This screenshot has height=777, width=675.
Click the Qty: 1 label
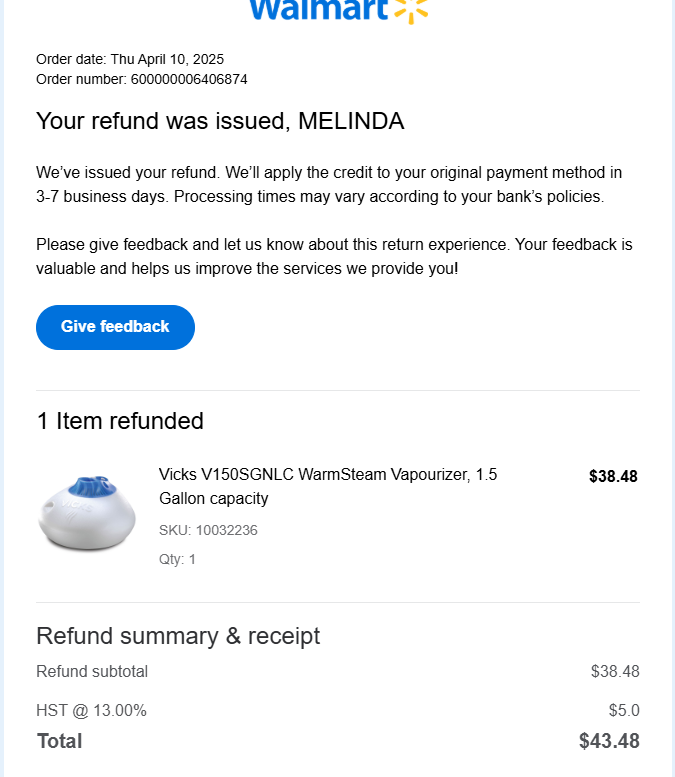click(177, 559)
